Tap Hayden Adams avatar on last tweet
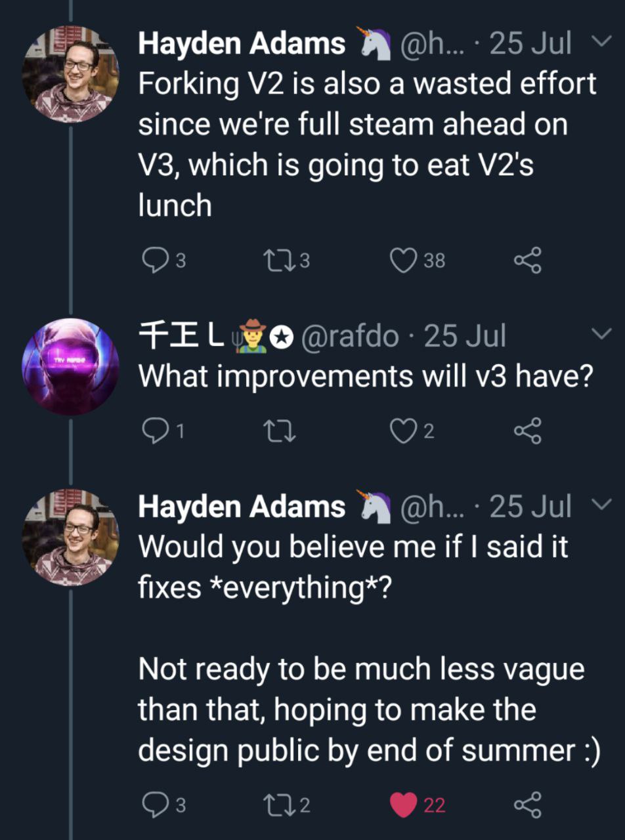Screen dimensions: 625x840 click(x=70, y=537)
